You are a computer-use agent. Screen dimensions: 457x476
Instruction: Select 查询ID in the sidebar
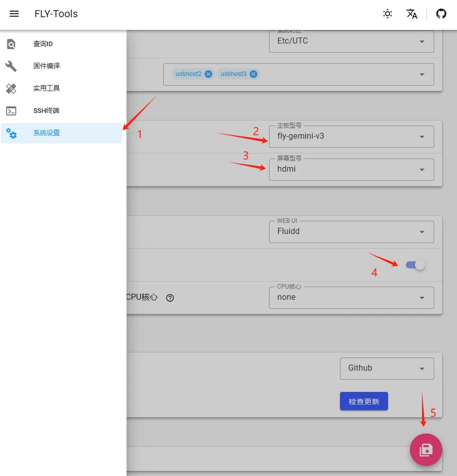(43, 44)
